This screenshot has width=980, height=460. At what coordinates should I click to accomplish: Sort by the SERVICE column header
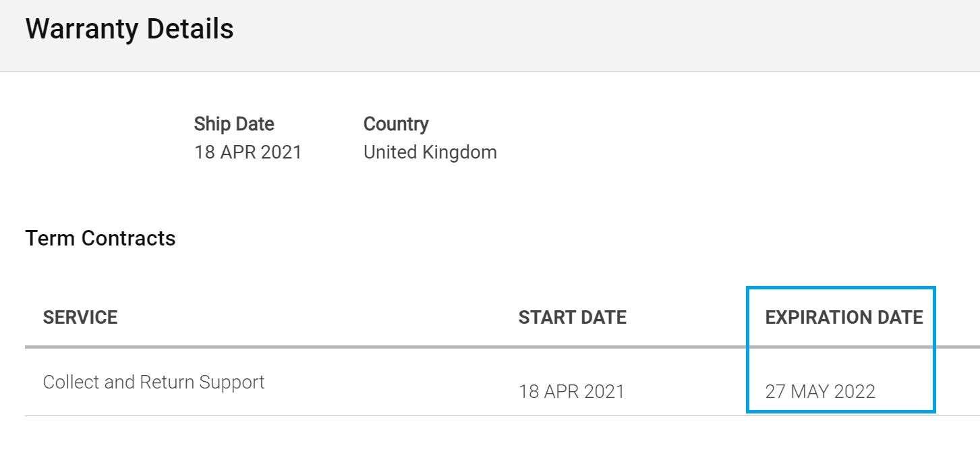[80, 318]
